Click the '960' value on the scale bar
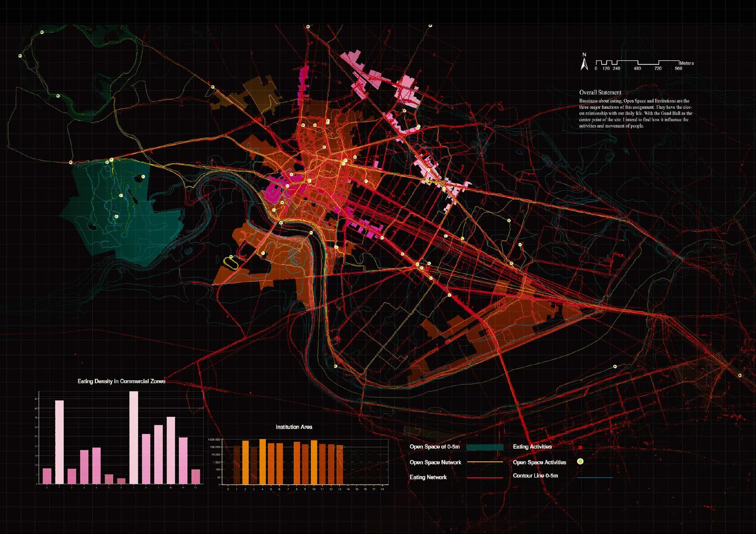This screenshot has width=756, height=534. click(678, 68)
